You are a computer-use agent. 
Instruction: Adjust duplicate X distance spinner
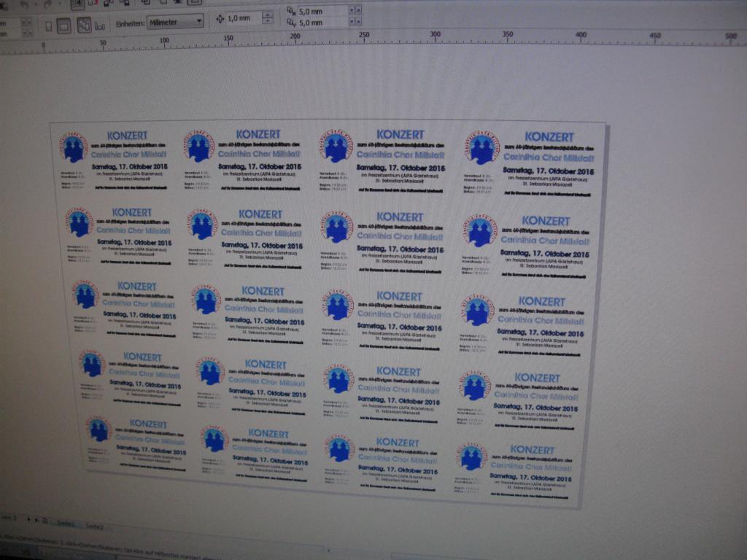coord(355,11)
